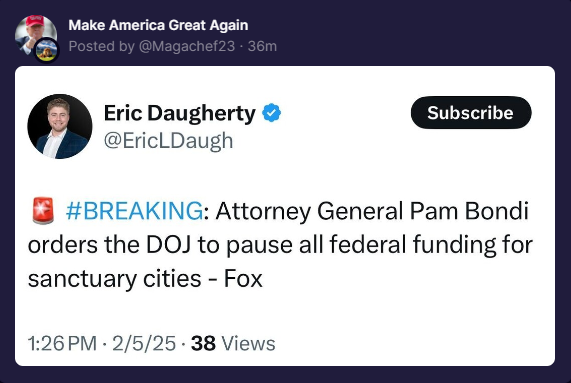View Eric Daugherty's round profile photo
This screenshot has width=571, height=383.
(x=60, y=126)
